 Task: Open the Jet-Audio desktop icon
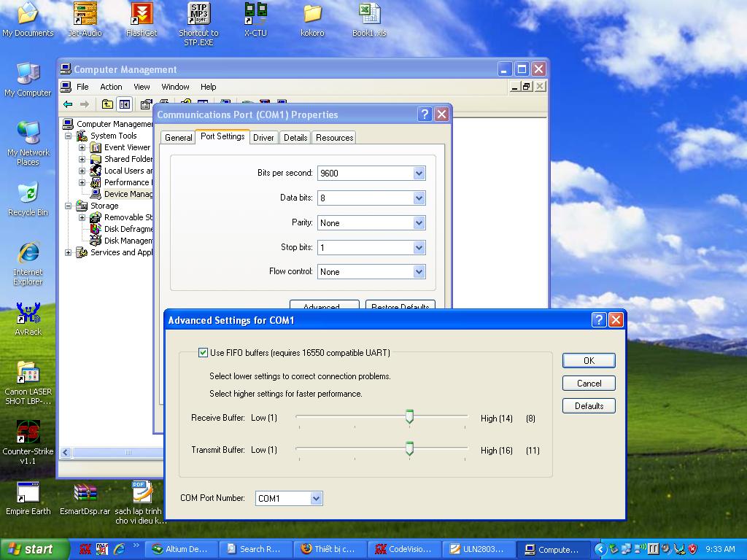[85, 15]
